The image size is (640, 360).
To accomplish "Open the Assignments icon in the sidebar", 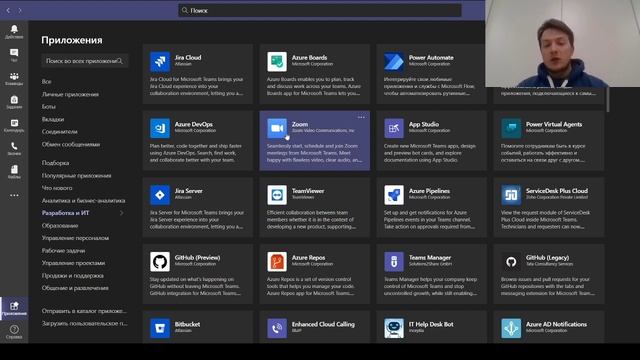I will click(14, 100).
